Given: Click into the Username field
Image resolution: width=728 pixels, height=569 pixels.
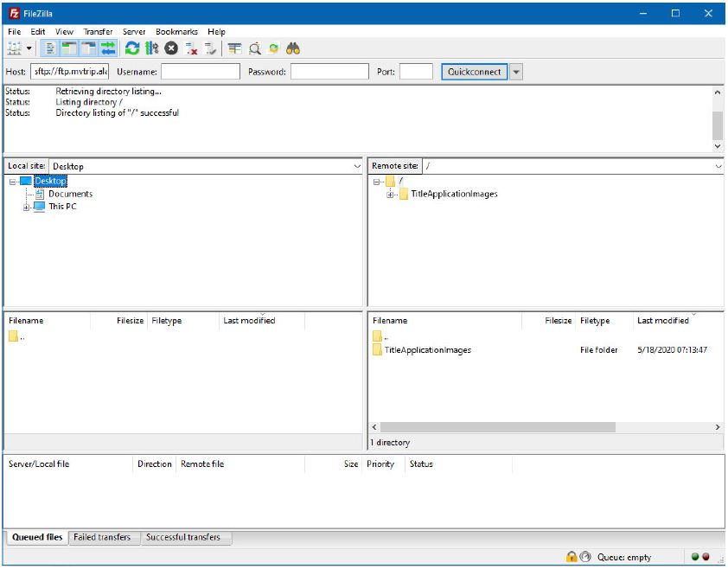Looking at the screenshot, I should point(201,72).
